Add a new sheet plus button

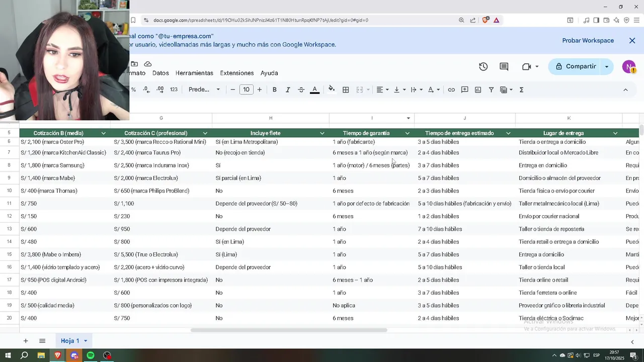(26, 341)
